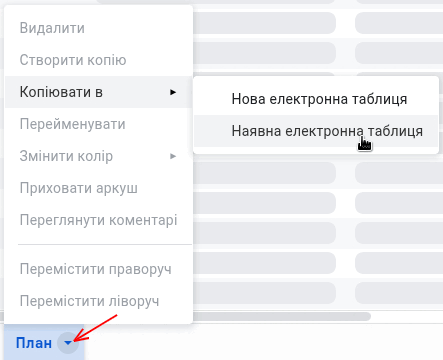Viewport: 443px width, 360px height.
Task: Open the План tab dropdown arrow
Action: (x=68, y=343)
